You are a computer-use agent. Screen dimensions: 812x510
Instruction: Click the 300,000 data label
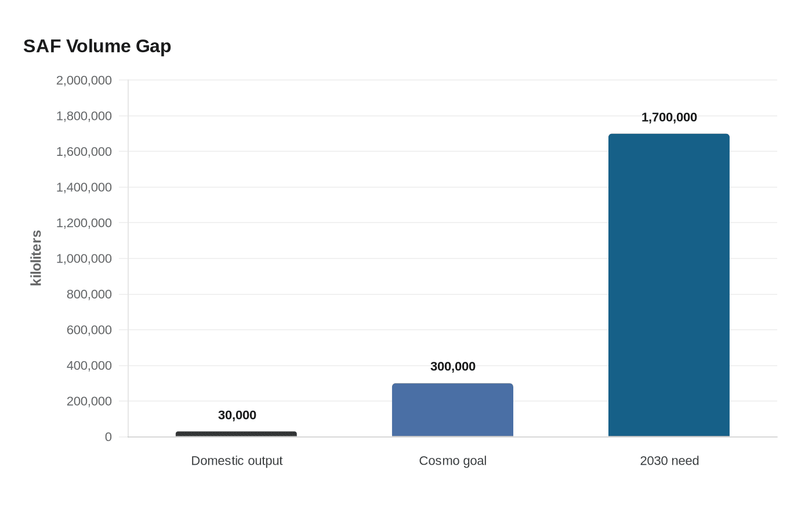pos(452,366)
